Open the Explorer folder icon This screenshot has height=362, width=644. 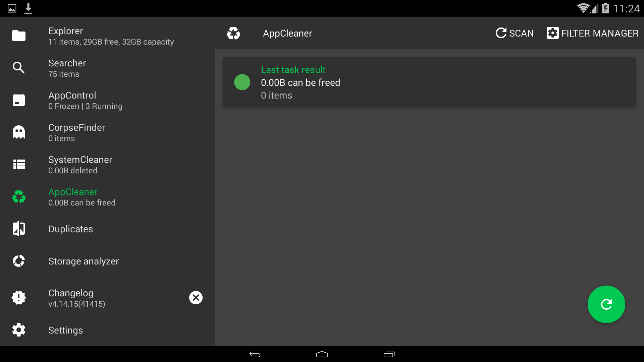pos(19,36)
